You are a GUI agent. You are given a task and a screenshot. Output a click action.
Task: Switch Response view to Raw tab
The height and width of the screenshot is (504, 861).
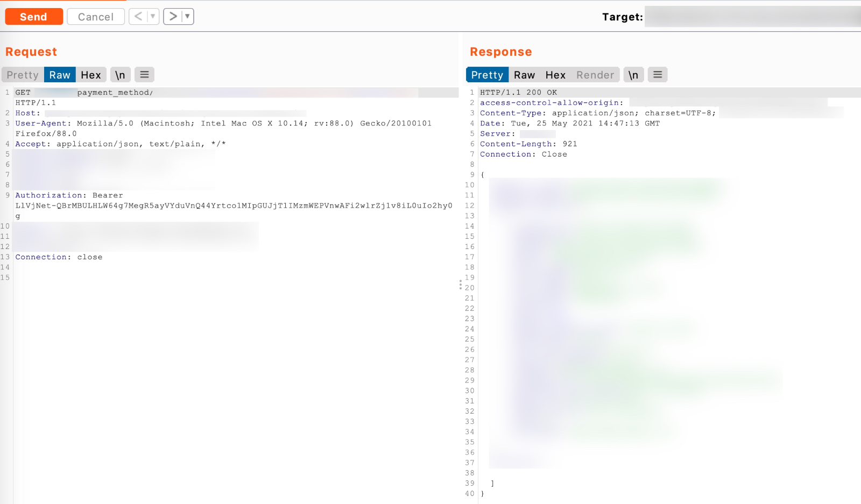[x=524, y=75]
